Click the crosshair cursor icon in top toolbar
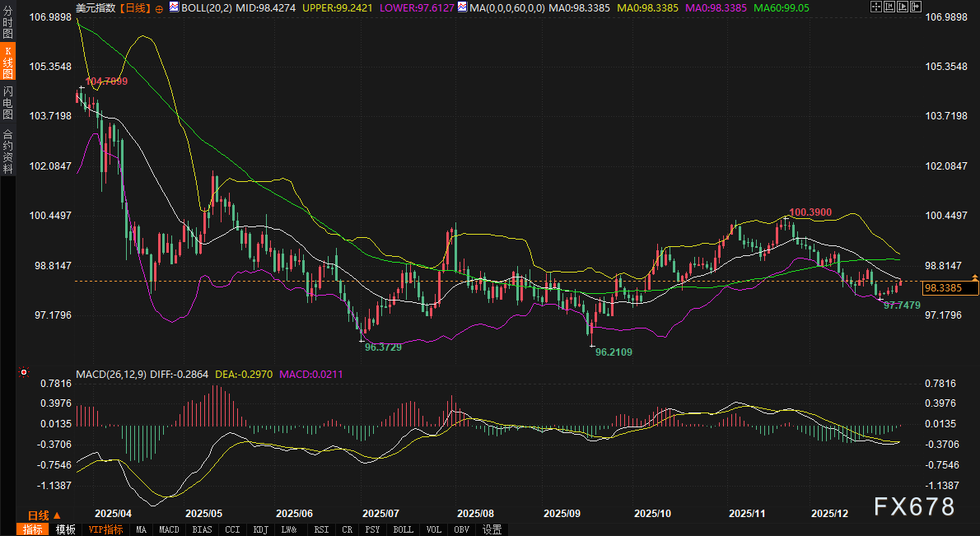The width and height of the screenshot is (980, 536). pyautogui.click(x=875, y=6)
